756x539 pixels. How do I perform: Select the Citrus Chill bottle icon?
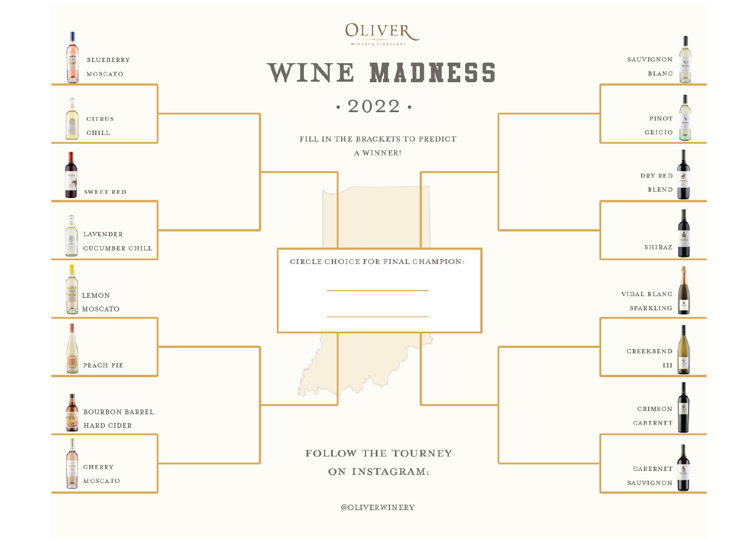click(x=72, y=119)
